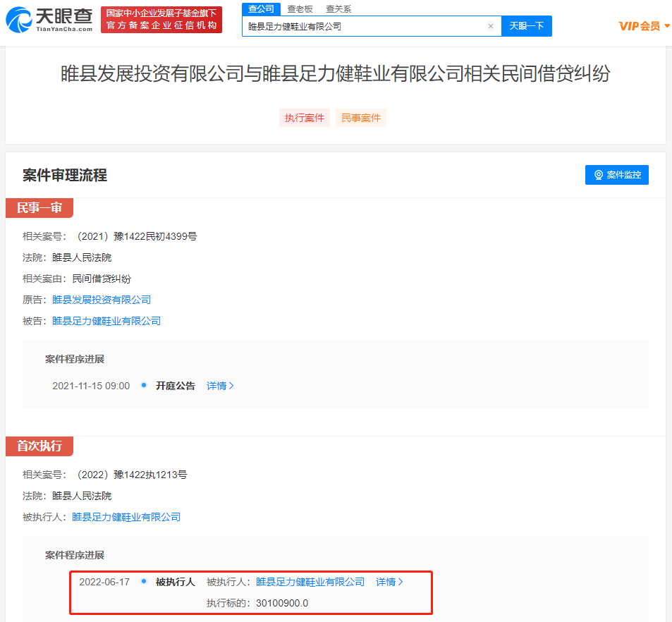Select the 查老板 tab
This screenshot has height=622, width=672.
(x=300, y=9)
